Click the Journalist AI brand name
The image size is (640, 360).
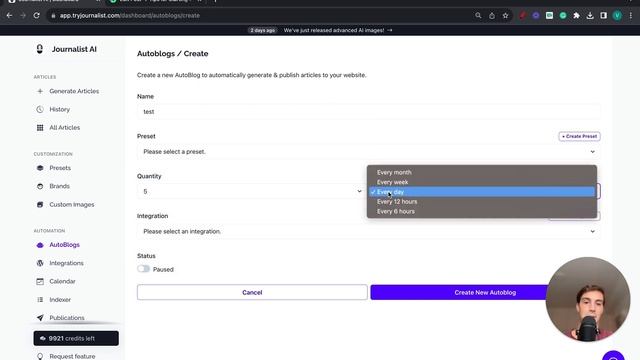point(74,49)
